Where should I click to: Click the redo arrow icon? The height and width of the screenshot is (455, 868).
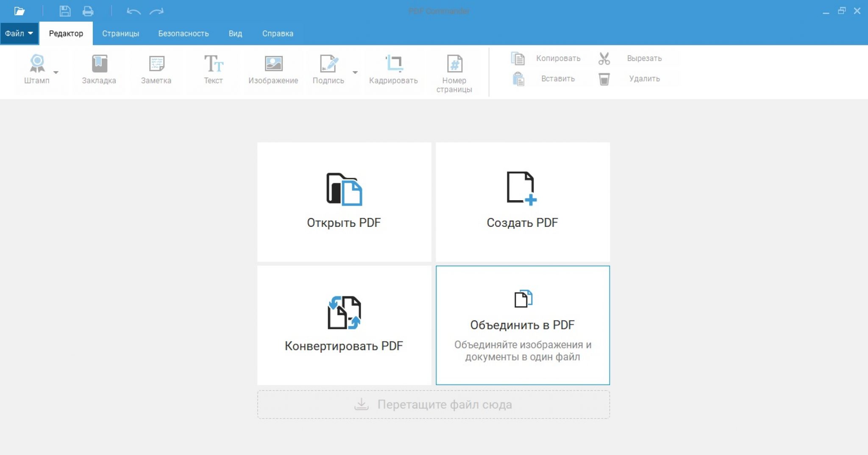click(156, 11)
